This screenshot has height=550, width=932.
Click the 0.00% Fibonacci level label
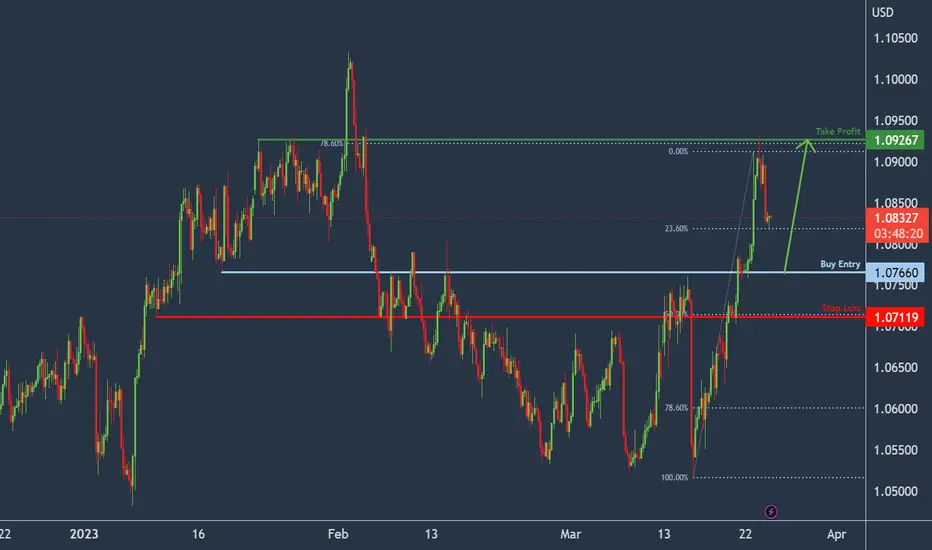click(678, 152)
